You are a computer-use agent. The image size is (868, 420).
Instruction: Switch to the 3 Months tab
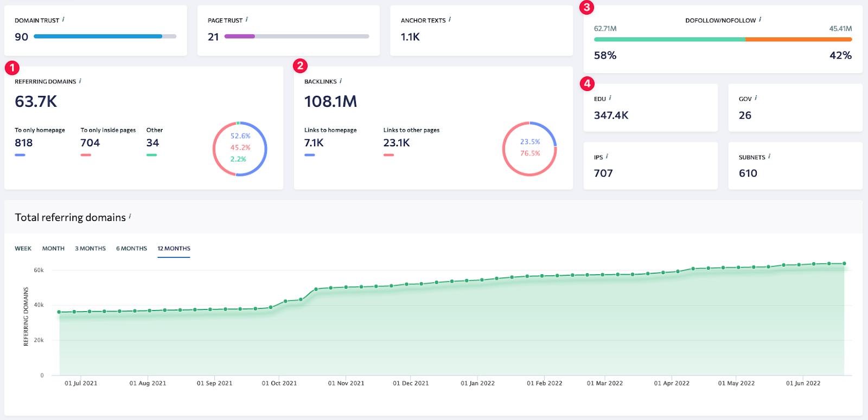pos(90,248)
